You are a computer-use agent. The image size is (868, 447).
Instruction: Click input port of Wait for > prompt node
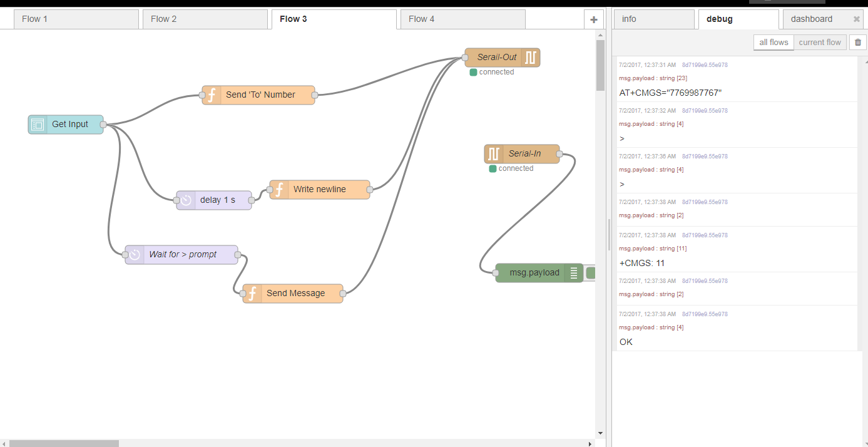125,255
